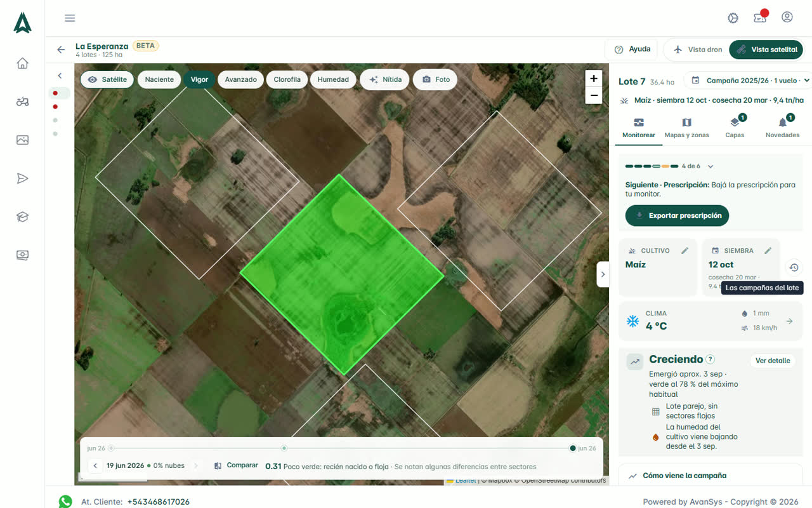This screenshot has width=812, height=508.
Task: Switch to Vista satelital
Action: pyautogui.click(x=766, y=50)
